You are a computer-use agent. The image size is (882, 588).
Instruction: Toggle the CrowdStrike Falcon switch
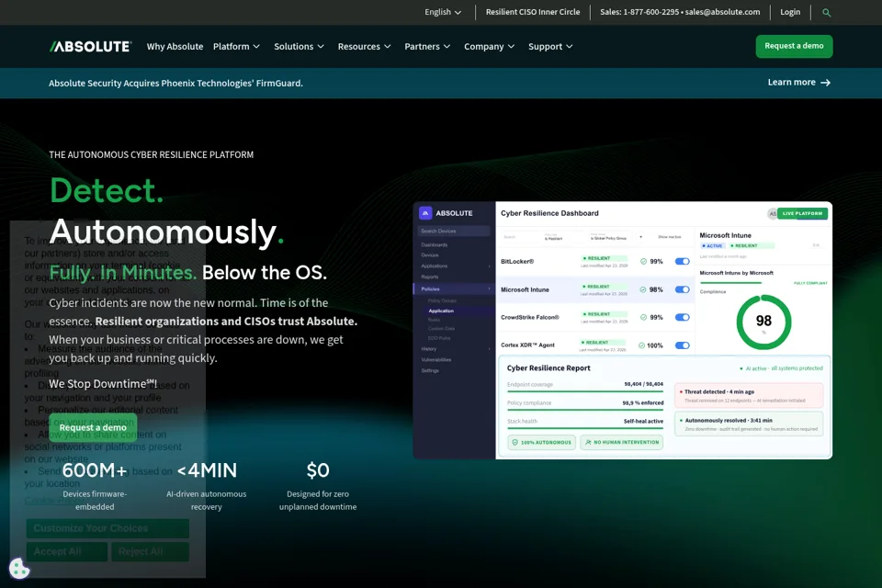coord(683,317)
